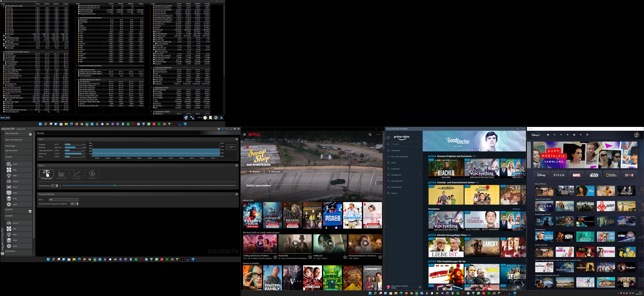
Task: Open Daten-Schnellansicht in aquasuite sidebar
Action: click(x=18, y=140)
